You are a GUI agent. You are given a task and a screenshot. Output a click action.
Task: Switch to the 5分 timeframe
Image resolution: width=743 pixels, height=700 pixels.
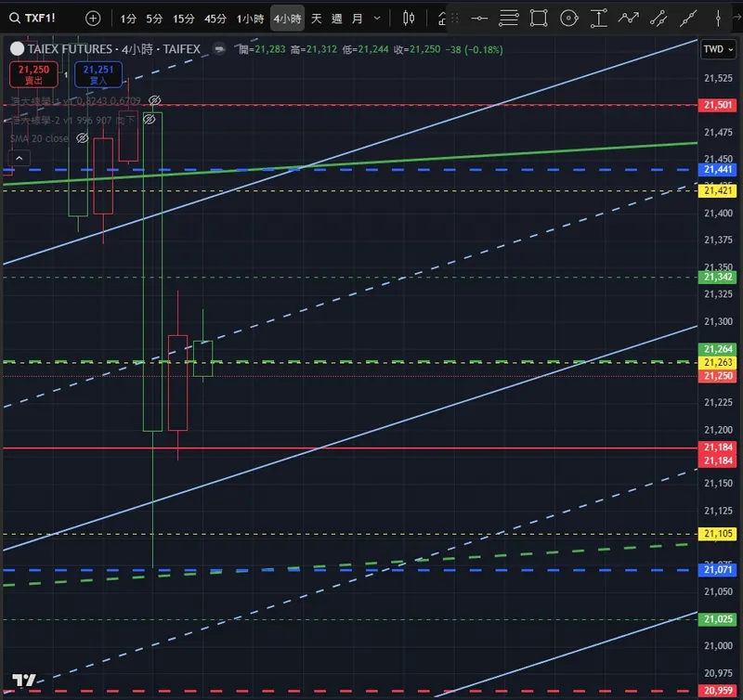154,19
